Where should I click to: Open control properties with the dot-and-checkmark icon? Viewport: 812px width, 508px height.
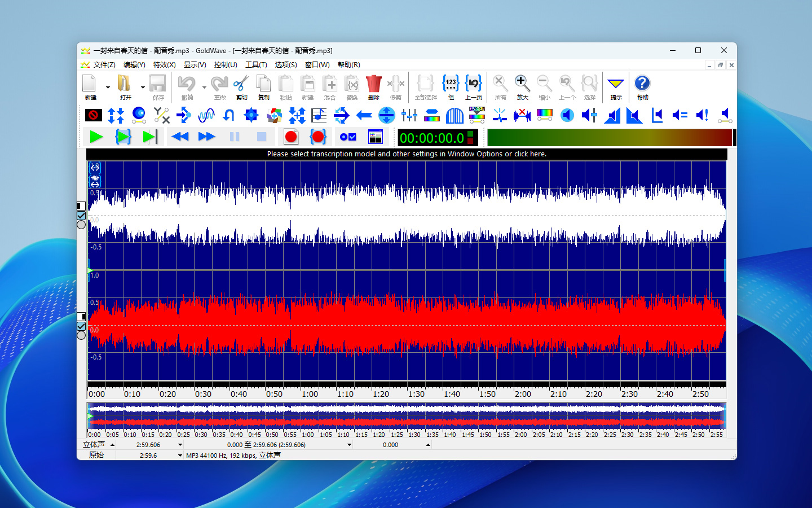(x=348, y=137)
